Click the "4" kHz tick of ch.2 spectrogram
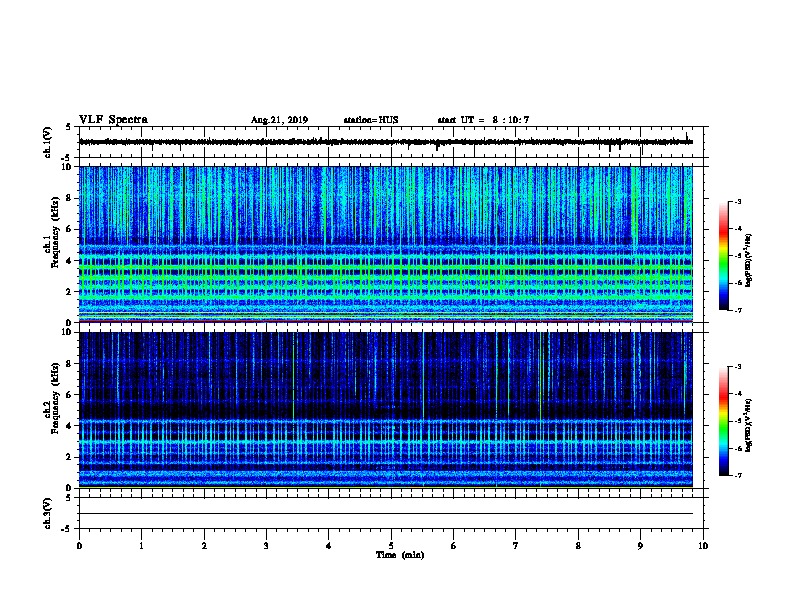 (x=70, y=426)
